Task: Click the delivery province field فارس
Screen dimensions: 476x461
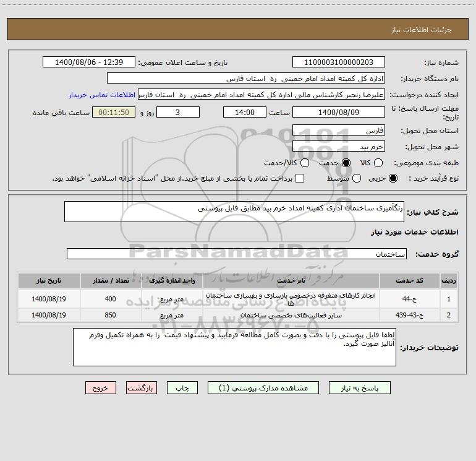Action: coord(339,130)
